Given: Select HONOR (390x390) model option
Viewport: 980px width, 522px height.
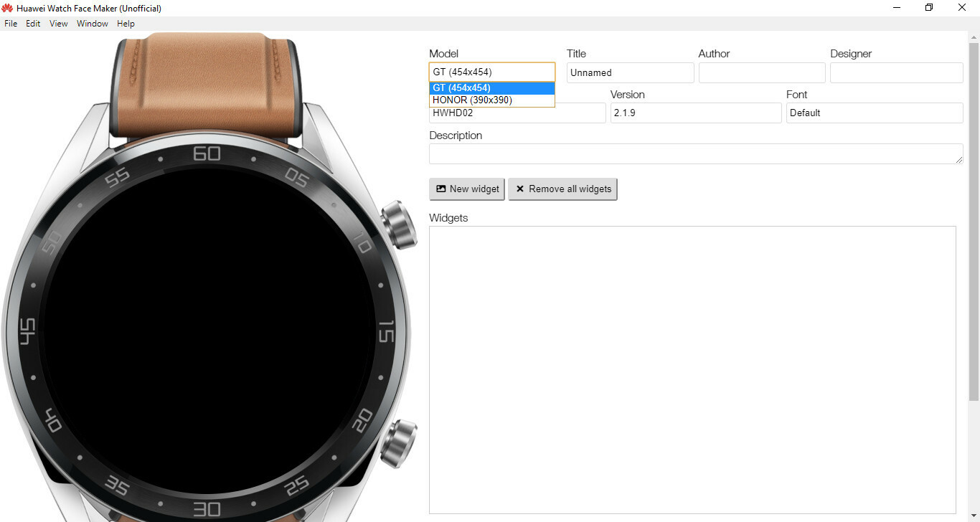Looking at the screenshot, I should 492,100.
